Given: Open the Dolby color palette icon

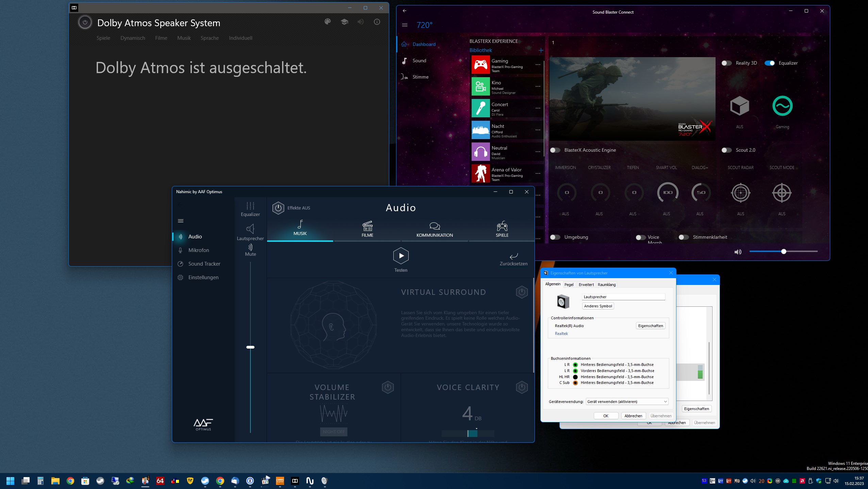Looking at the screenshot, I should [327, 22].
